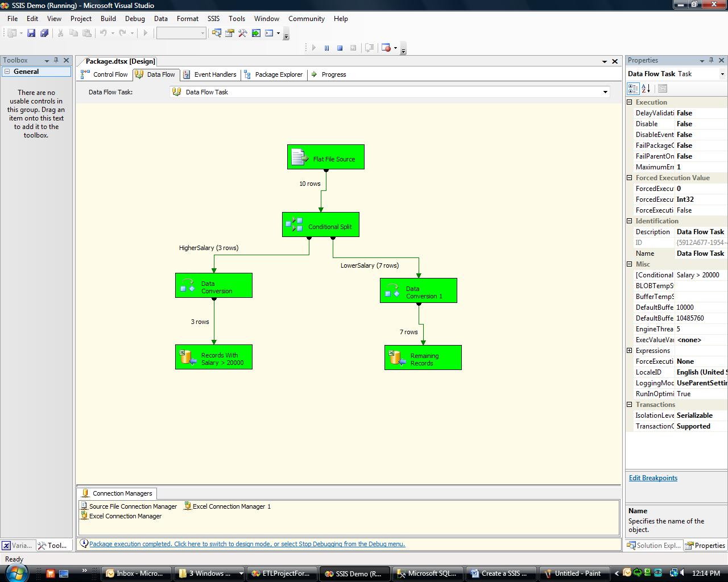
Task: Expand the Expressions property node
Action: (630, 351)
